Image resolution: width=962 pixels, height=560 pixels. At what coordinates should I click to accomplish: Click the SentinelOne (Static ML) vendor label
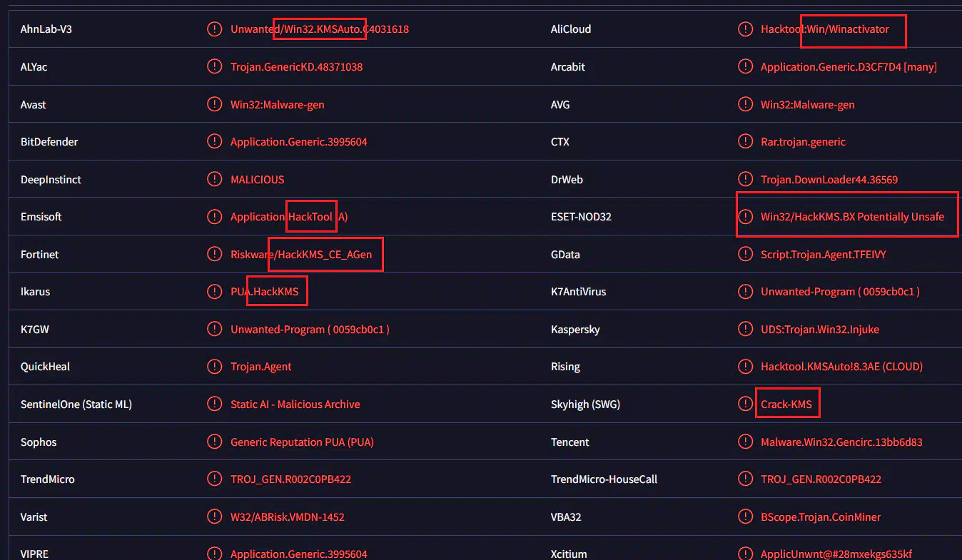click(76, 404)
